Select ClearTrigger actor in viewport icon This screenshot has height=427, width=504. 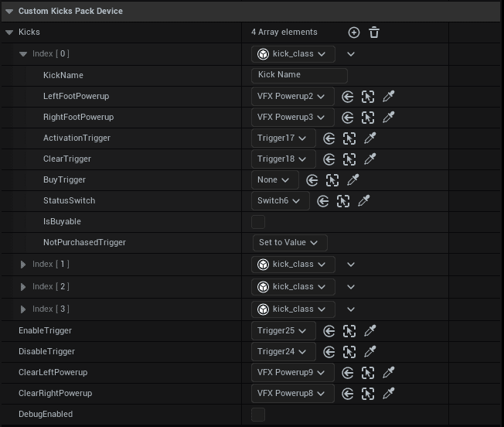click(x=349, y=159)
